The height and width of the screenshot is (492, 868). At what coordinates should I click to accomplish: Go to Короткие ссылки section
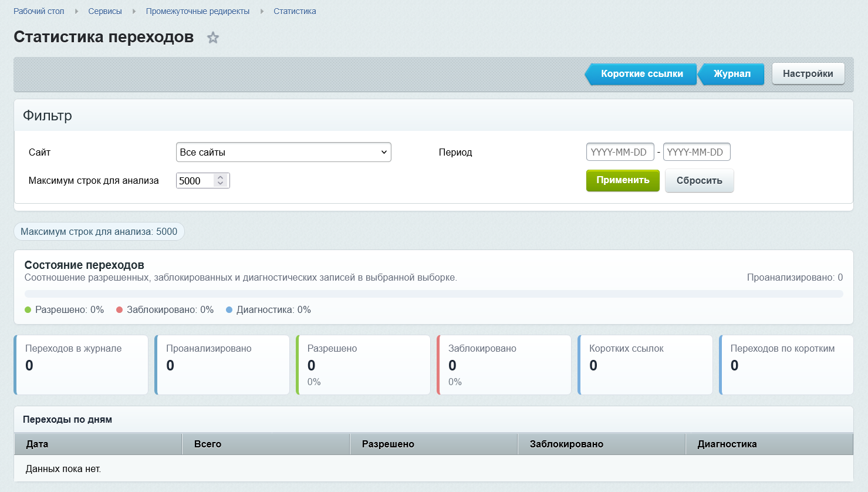tap(641, 74)
